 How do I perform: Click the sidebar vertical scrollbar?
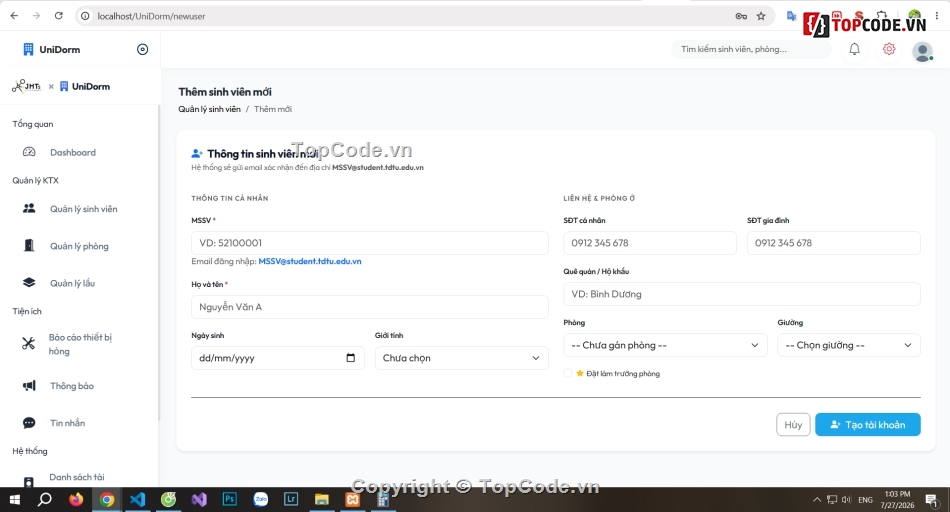pos(159,264)
